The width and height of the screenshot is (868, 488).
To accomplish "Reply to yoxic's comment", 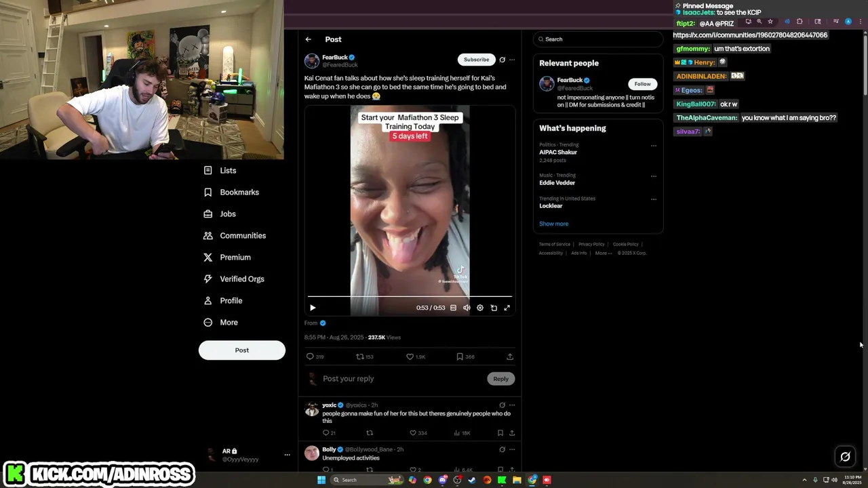I will coord(329,433).
